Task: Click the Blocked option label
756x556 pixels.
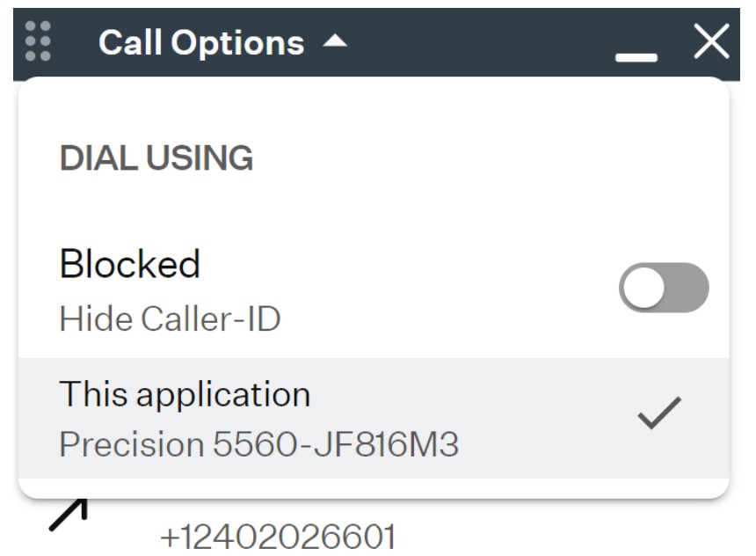Action: pos(130,264)
